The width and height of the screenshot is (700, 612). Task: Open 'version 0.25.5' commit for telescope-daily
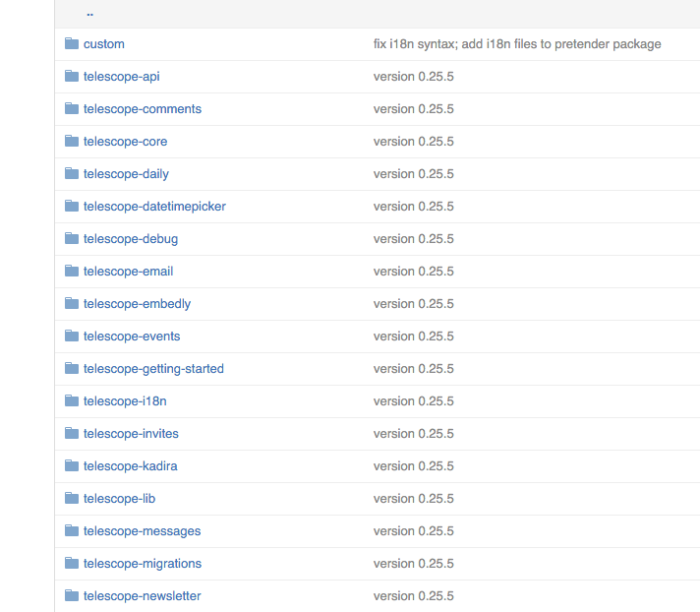[x=413, y=174]
